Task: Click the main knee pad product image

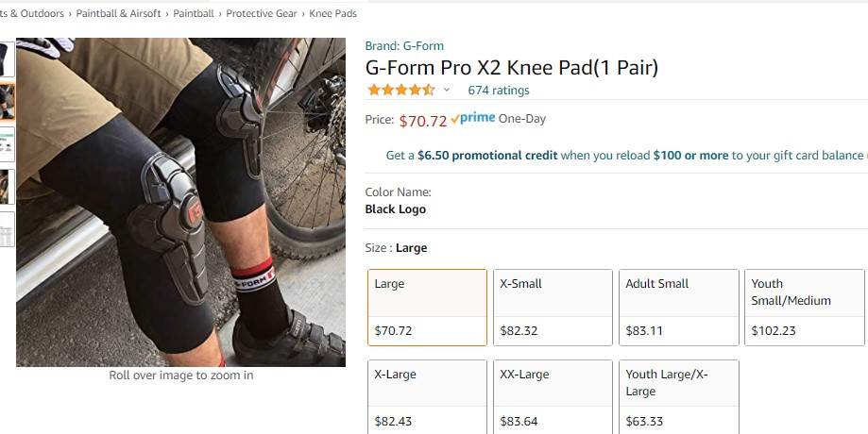Action: pyautogui.click(x=180, y=202)
